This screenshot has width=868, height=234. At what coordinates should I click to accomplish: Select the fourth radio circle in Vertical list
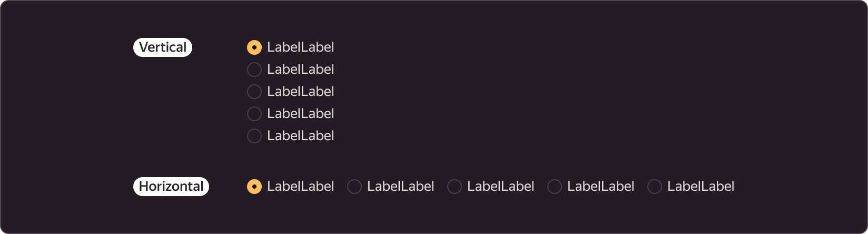tap(254, 114)
